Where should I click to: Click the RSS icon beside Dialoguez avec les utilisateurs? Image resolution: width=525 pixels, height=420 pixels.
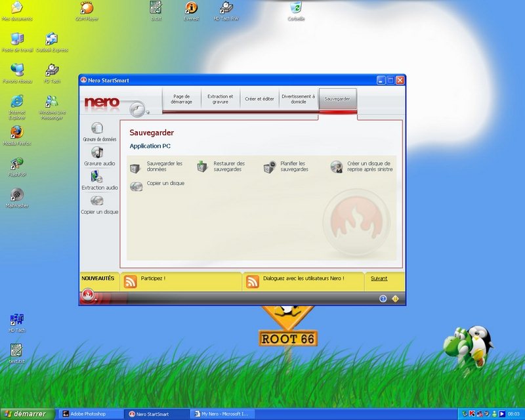(x=253, y=282)
